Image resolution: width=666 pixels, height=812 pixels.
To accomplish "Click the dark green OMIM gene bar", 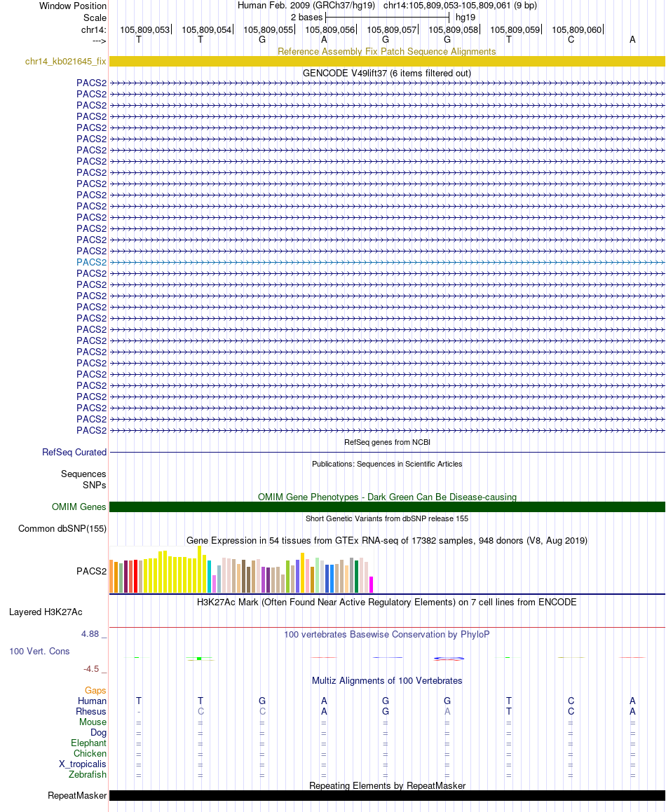I will tap(387, 507).
